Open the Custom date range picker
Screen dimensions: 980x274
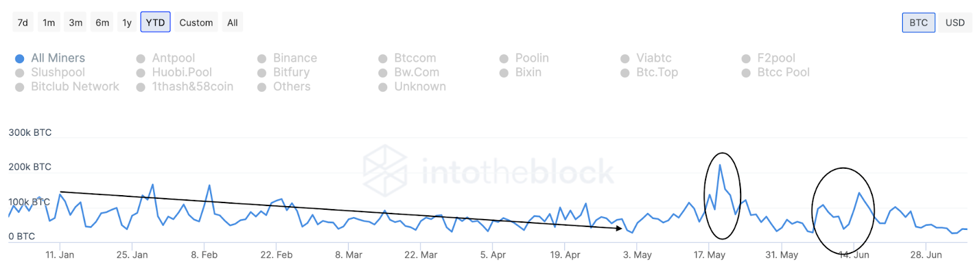tap(196, 23)
